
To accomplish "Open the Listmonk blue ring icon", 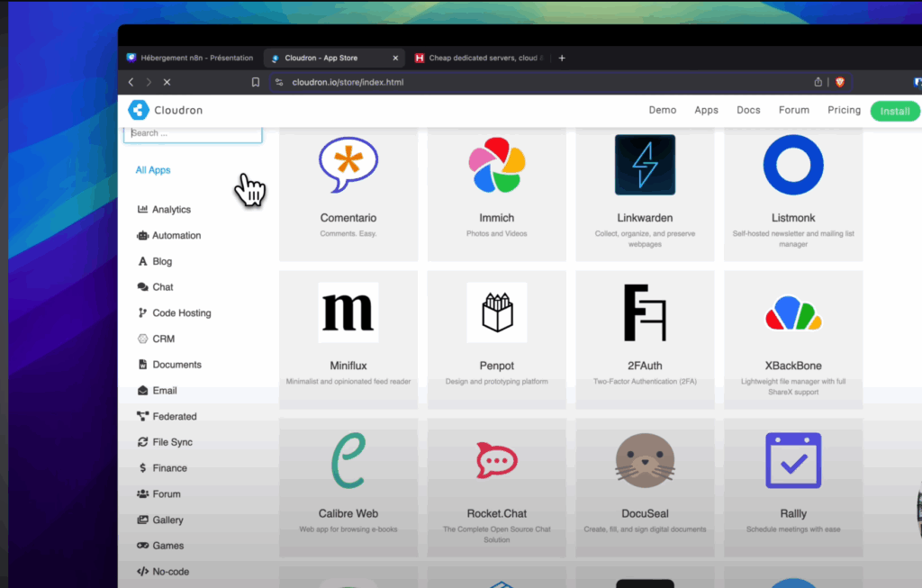I will (x=793, y=165).
